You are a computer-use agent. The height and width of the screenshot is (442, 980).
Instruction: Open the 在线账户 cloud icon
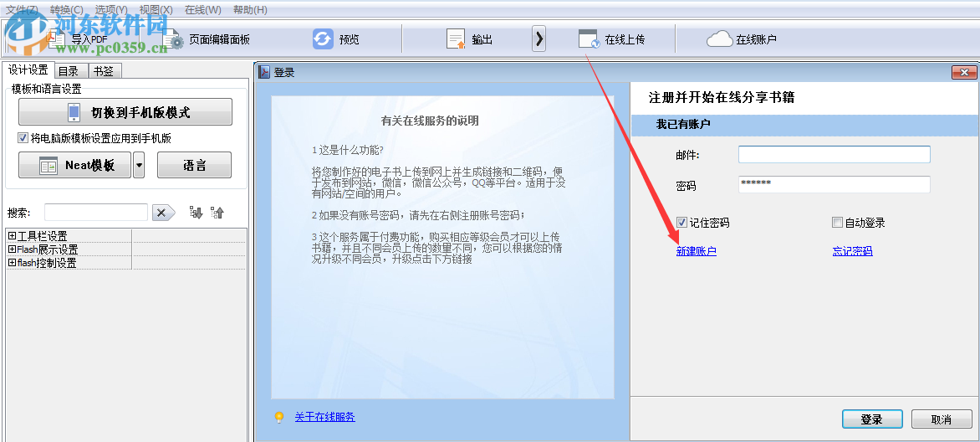pos(719,39)
